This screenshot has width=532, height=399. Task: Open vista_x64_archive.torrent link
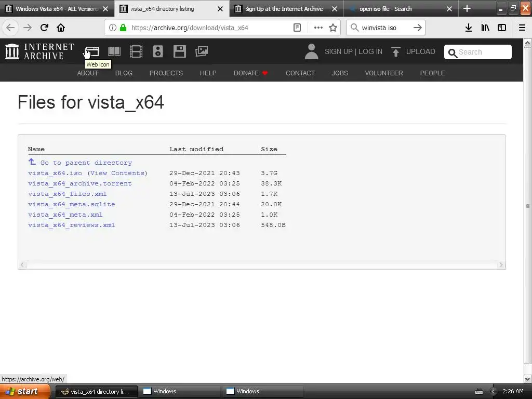click(x=79, y=183)
